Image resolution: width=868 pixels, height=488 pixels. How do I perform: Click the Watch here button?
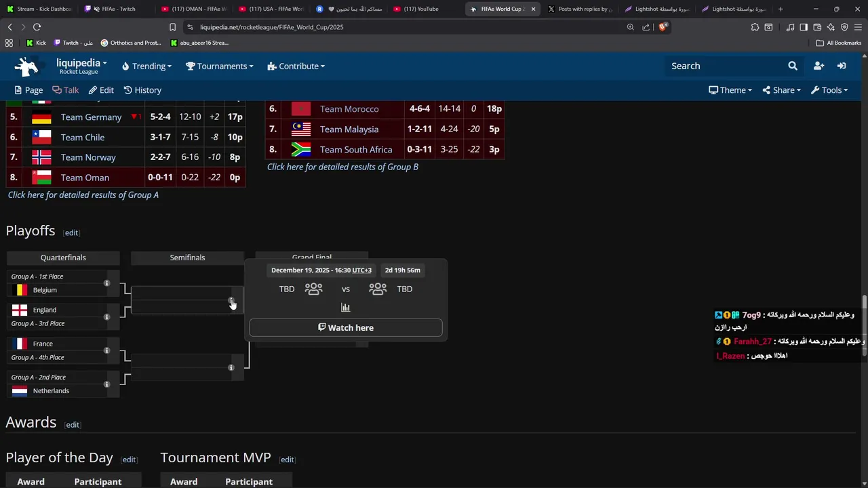(x=346, y=328)
